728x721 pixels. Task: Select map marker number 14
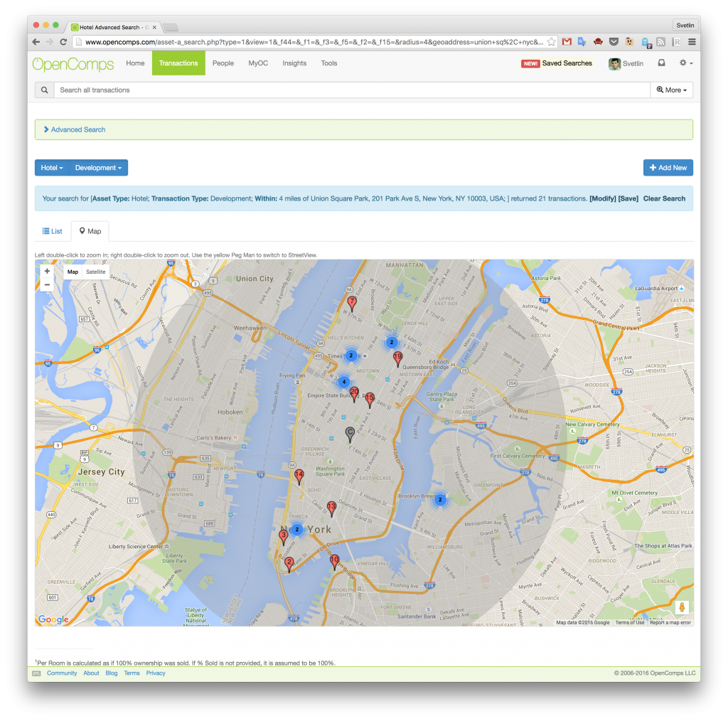click(x=299, y=476)
